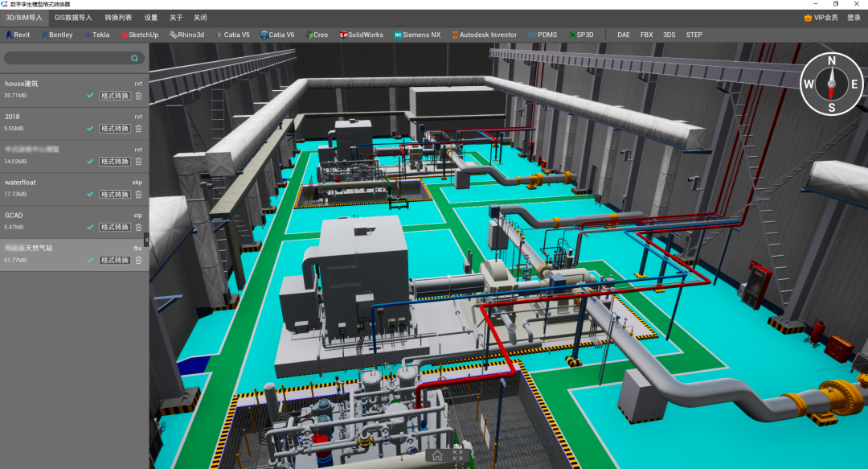Delete the GCAD file using trash icon
Viewport: 868px width, 469px height.
pyautogui.click(x=138, y=228)
